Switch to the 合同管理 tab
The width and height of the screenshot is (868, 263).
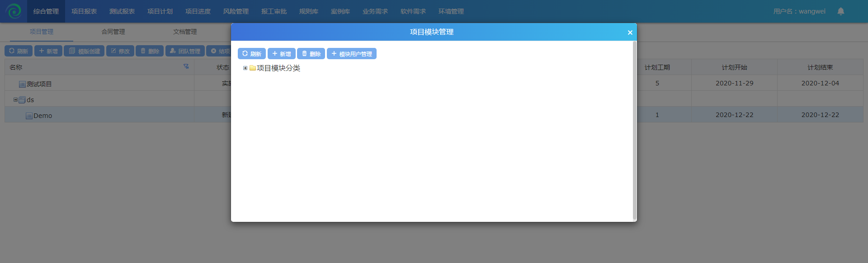pos(113,32)
